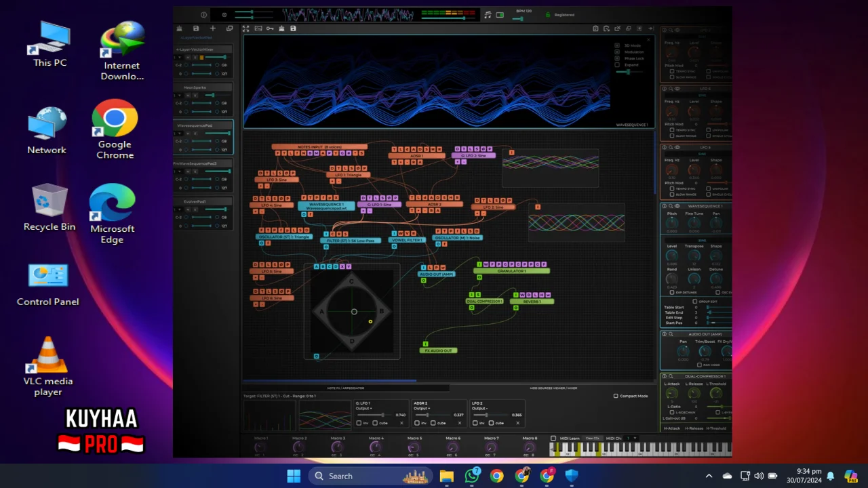
Task: Toggle the 3D Mode checkbox
Action: coord(617,45)
